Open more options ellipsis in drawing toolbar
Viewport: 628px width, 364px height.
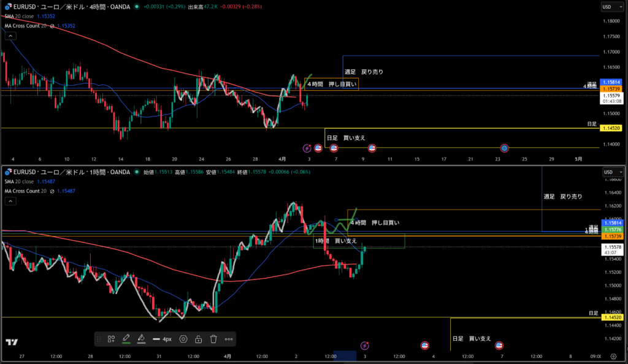click(229, 338)
